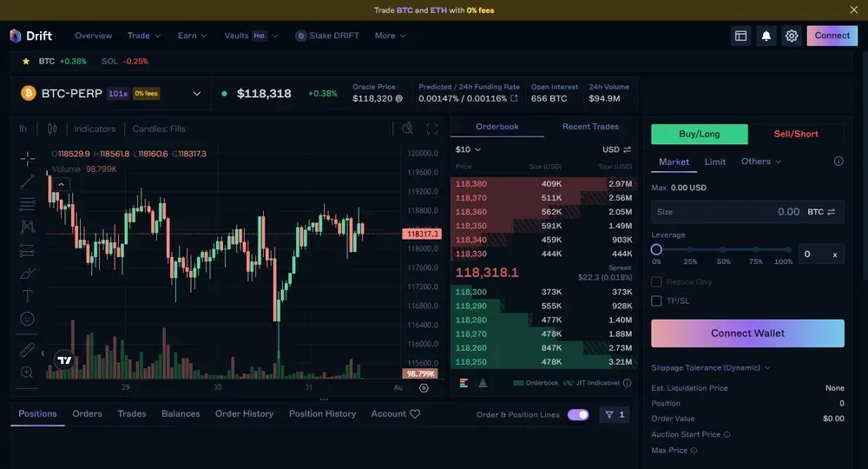Expand Slippage Tolerance (Dynamic)
Image resolution: width=868 pixels, height=469 pixels.
pyautogui.click(x=711, y=367)
